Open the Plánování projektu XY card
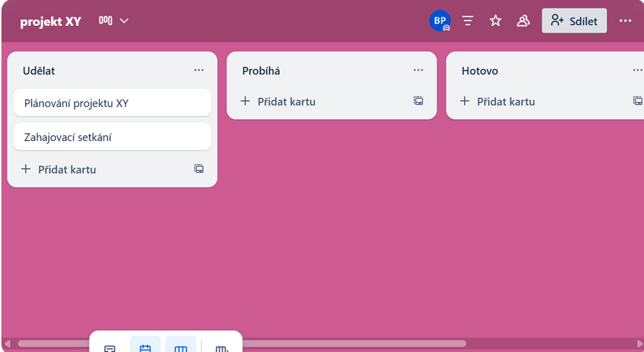 click(x=112, y=103)
